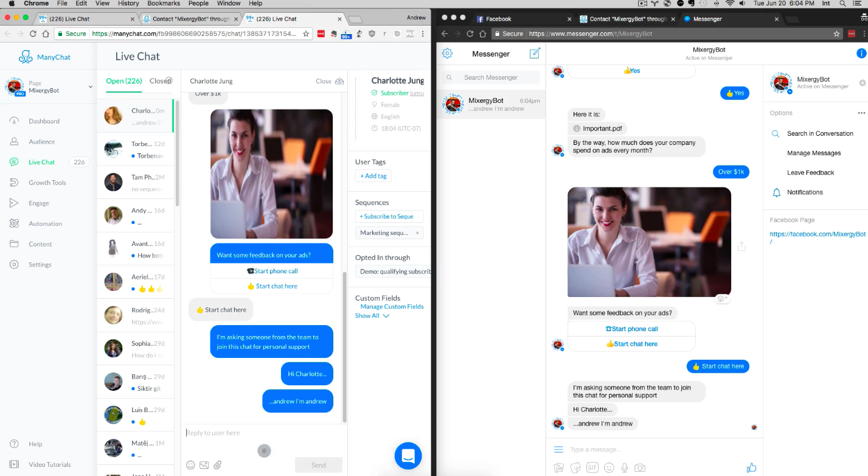
Task: Compose a new message in Messenger
Action: point(535,54)
